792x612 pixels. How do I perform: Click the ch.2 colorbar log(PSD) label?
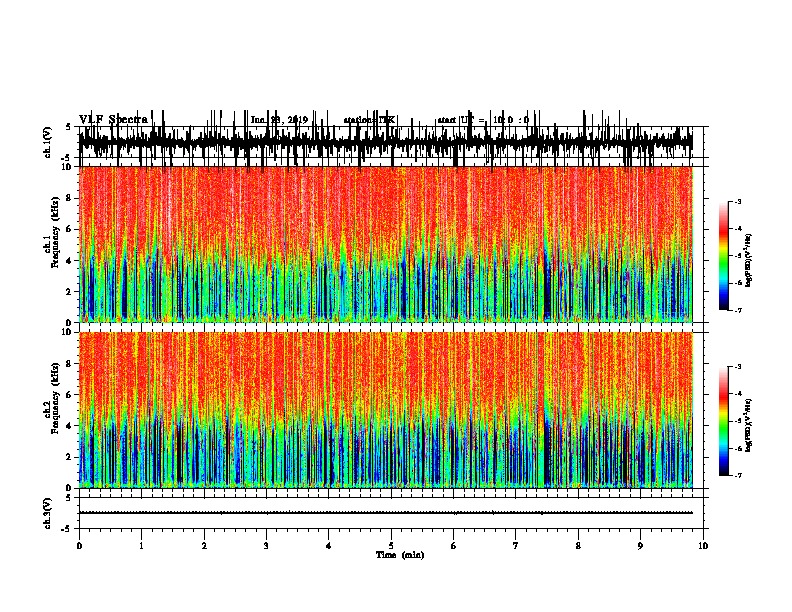[748, 425]
